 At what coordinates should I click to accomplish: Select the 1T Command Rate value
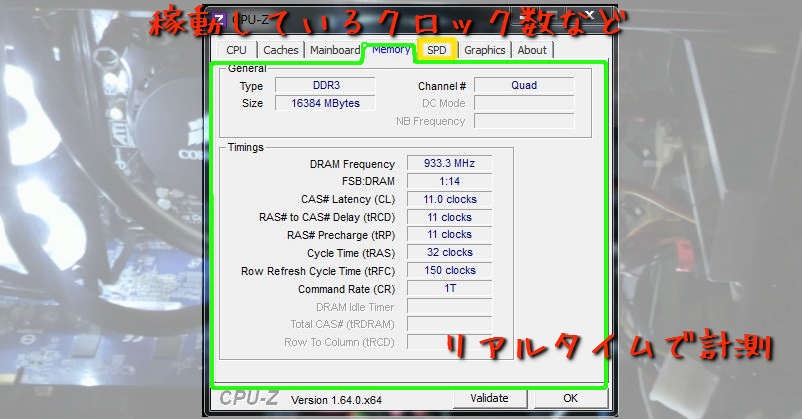[x=449, y=288]
